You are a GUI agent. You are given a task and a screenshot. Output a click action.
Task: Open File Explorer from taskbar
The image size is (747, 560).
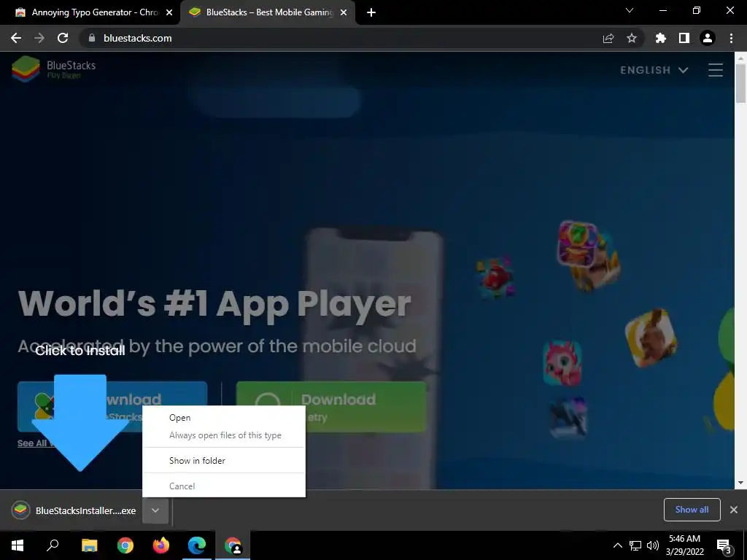(89, 545)
